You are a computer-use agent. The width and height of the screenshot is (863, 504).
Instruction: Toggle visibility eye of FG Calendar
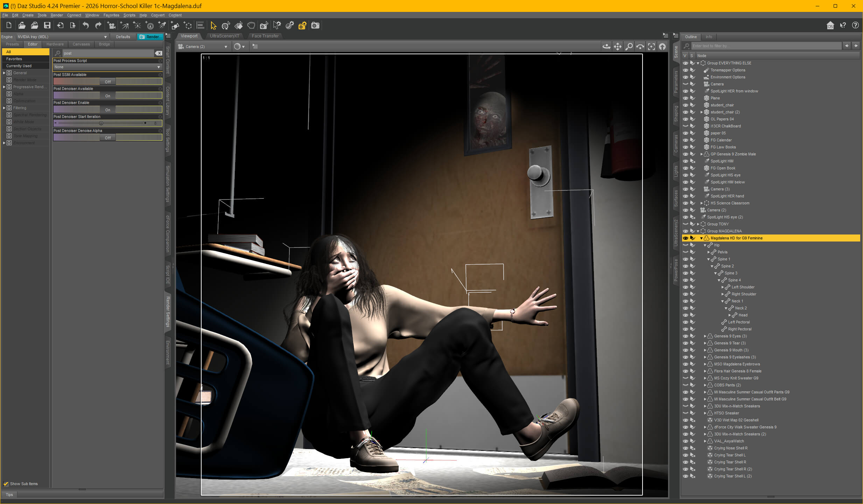[x=686, y=140]
